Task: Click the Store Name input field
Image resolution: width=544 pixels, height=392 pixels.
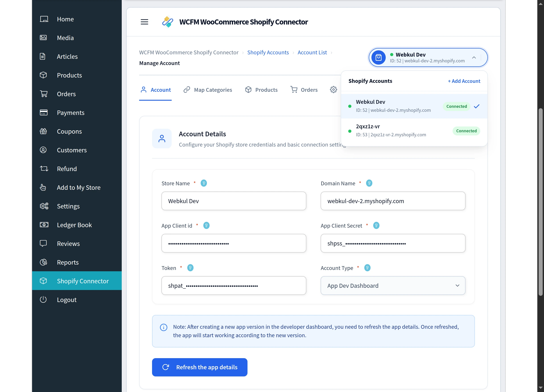Action: pyautogui.click(x=234, y=201)
